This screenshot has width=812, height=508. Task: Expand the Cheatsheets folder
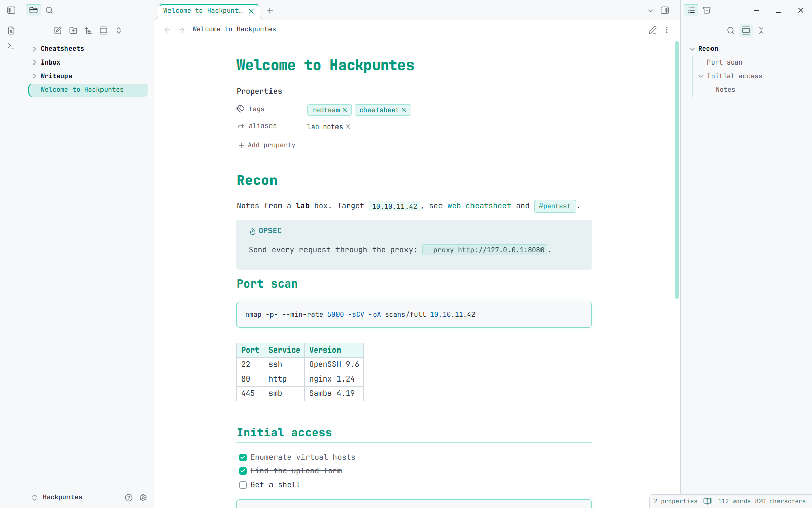(35, 49)
